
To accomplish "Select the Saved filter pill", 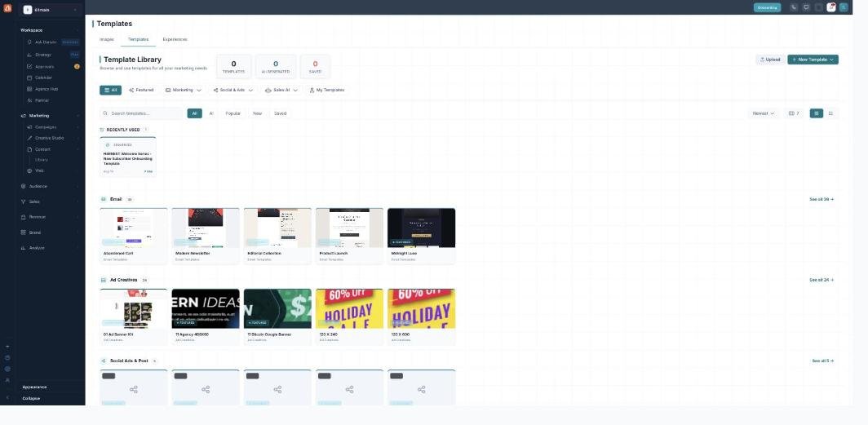I will pyautogui.click(x=281, y=113).
